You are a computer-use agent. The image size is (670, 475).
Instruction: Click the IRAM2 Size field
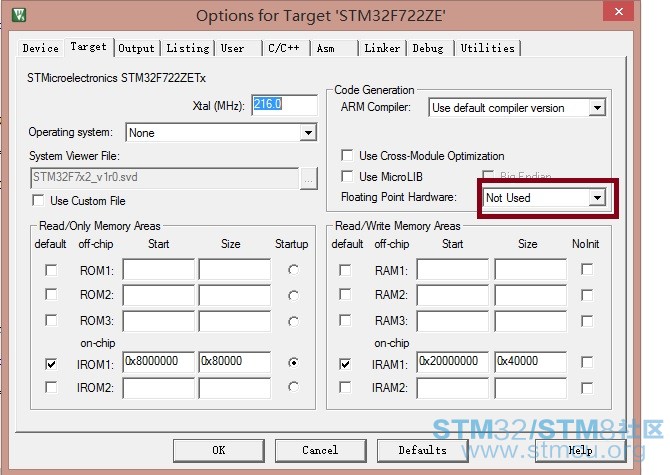click(x=531, y=388)
